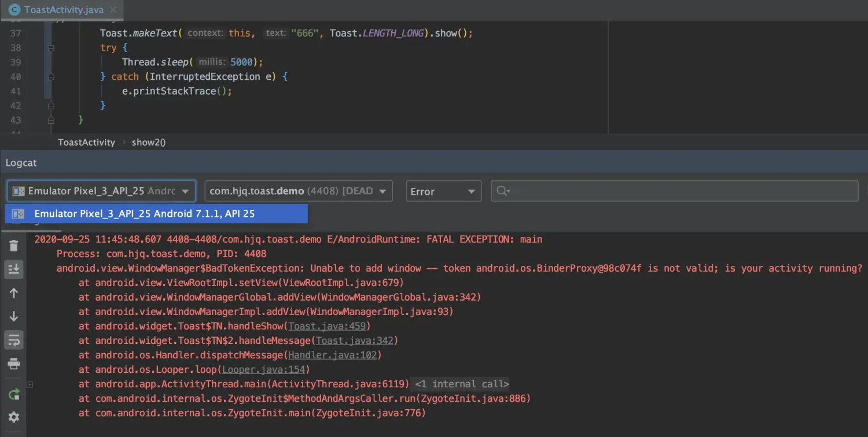
Task: Restart logcat with the green arrow icon
Action: (14, 394)
